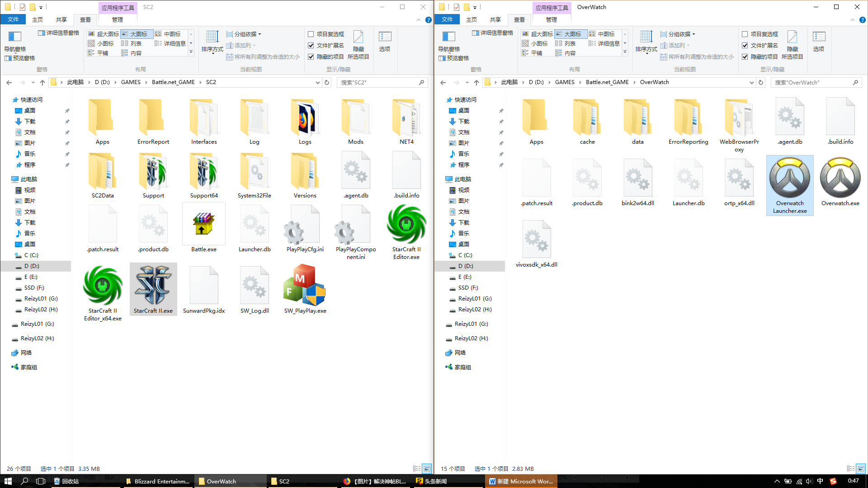Click GAMES breadcrumb in SC2 address bar
The height and width of the screenshot is (488, 868).
click(131, 82)
